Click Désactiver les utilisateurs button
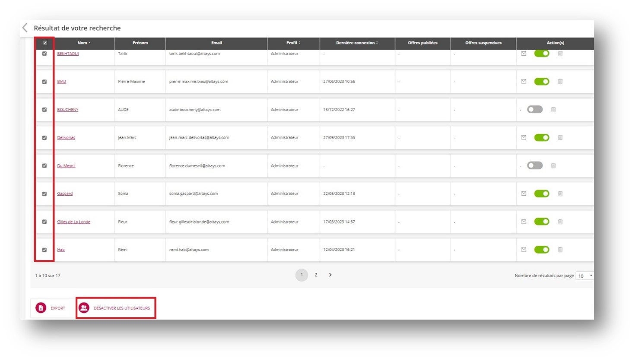This screenshot has width=635, height=364. (116, 308)
